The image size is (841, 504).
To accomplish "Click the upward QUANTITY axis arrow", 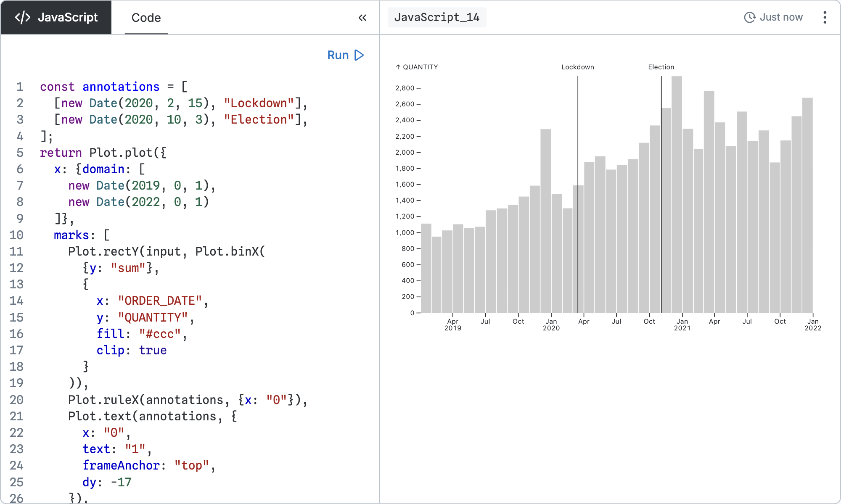I will [x=397, y=67].
